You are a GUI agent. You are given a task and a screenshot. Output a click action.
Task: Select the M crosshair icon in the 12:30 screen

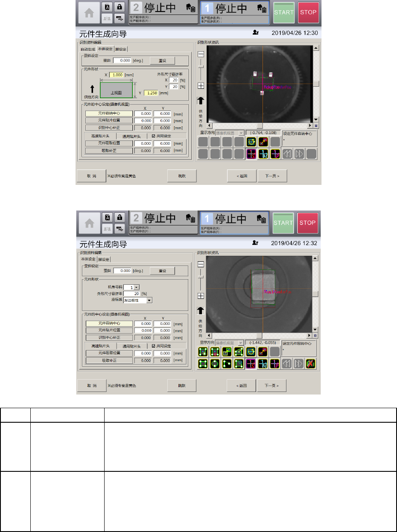point(263,154)
